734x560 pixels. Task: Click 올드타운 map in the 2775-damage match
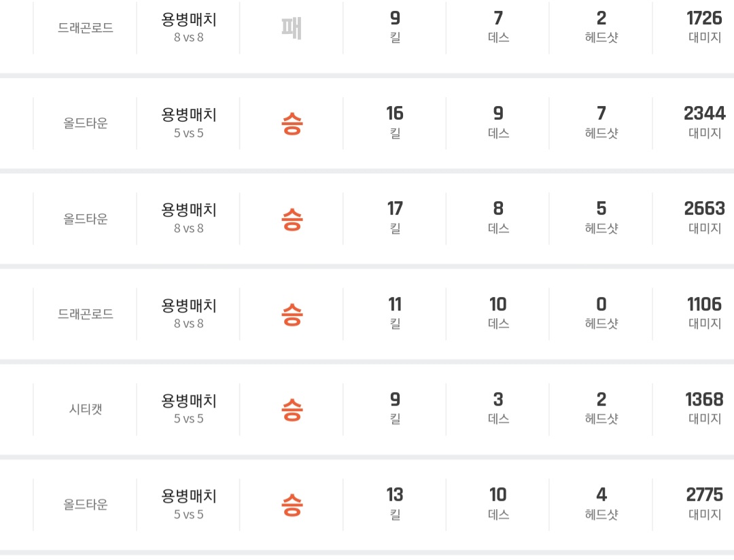pos(86,504)
